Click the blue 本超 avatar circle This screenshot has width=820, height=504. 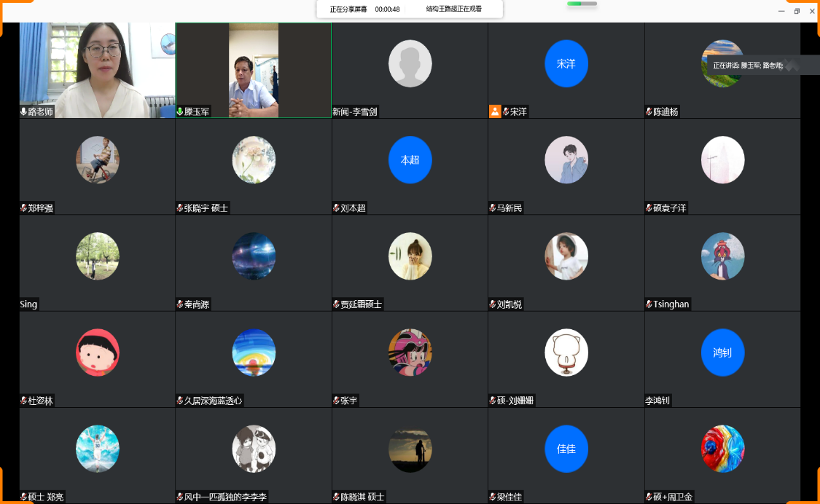410,160
